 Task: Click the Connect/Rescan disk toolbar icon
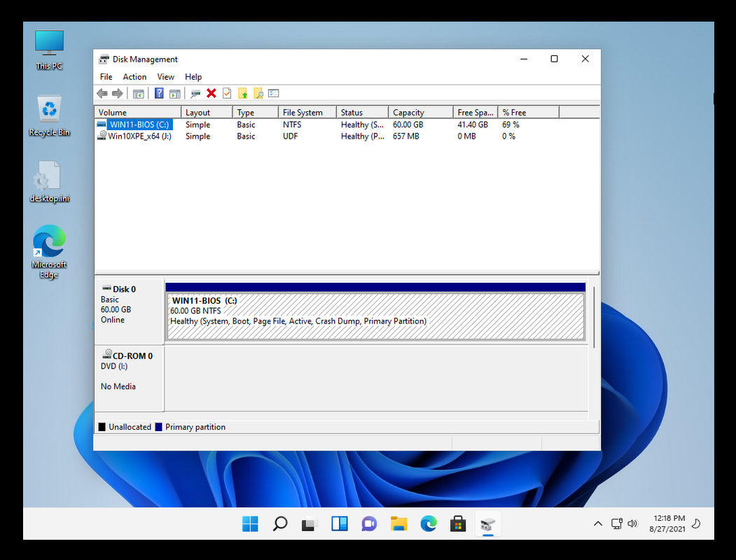coord(196,94)
